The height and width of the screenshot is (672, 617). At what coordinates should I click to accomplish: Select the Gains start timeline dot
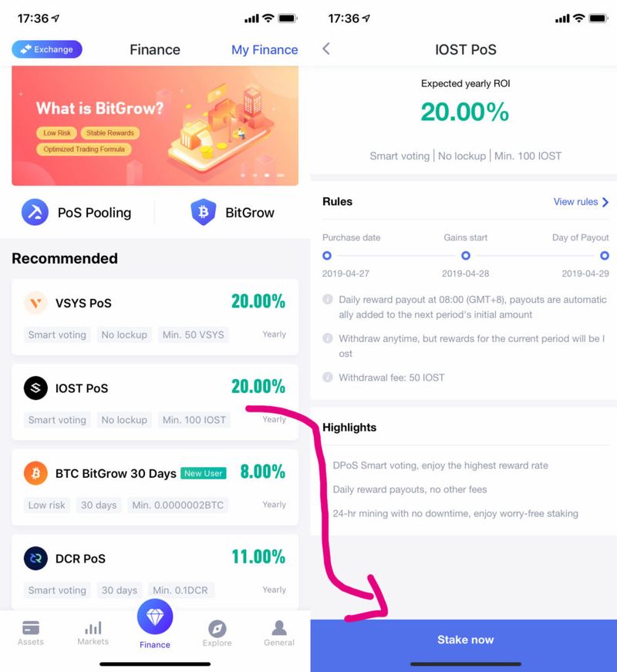[466, 255]
